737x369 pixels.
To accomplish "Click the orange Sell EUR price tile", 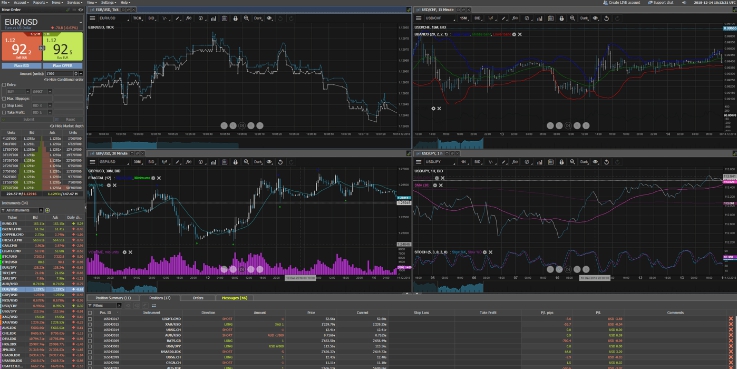I will 21,47.
